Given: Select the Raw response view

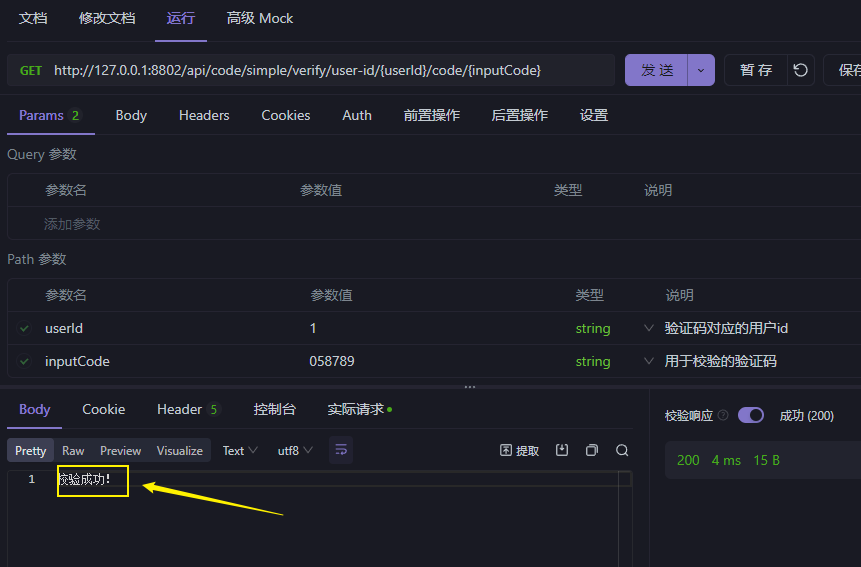Looking at the screenshot, I should point(73,451).
